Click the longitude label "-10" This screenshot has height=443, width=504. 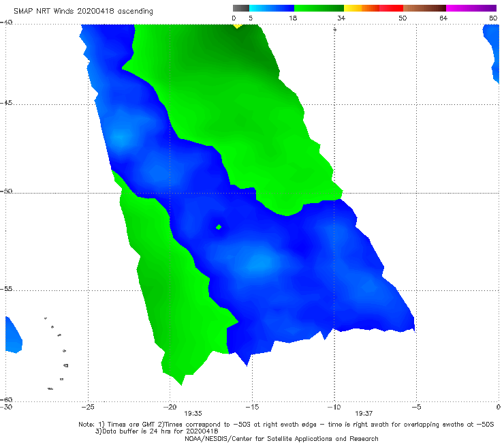coord(334,407)
